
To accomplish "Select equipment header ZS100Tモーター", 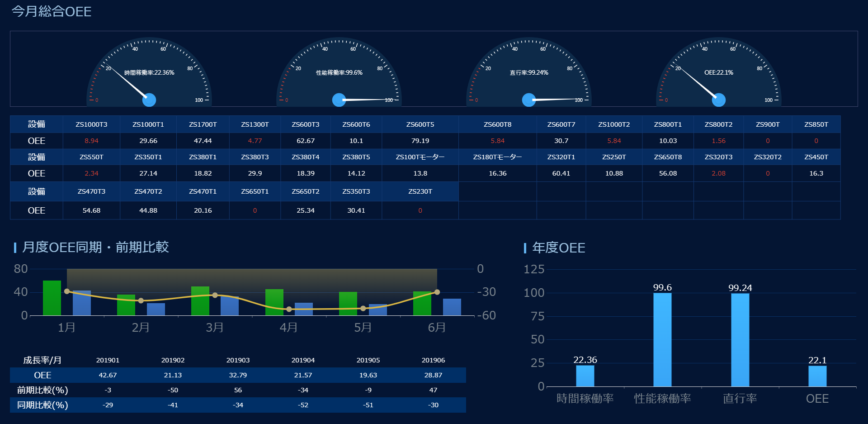I will pos(420,157).
